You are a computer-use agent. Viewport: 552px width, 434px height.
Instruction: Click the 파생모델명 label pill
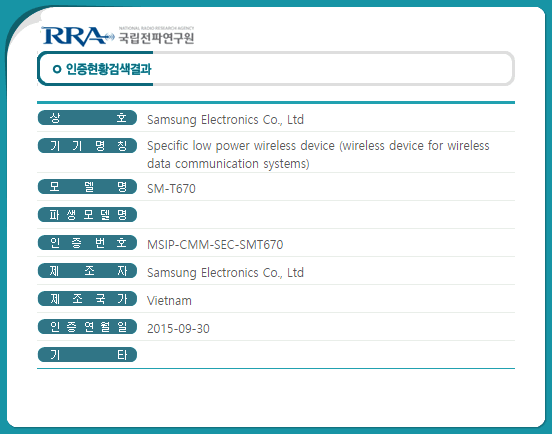(87, 215)
